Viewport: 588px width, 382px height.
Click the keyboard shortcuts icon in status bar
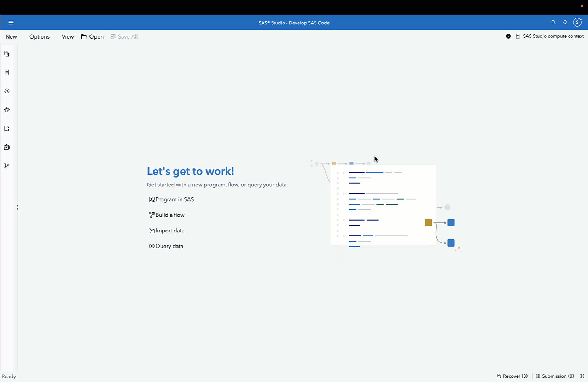[x=583, y=376]
